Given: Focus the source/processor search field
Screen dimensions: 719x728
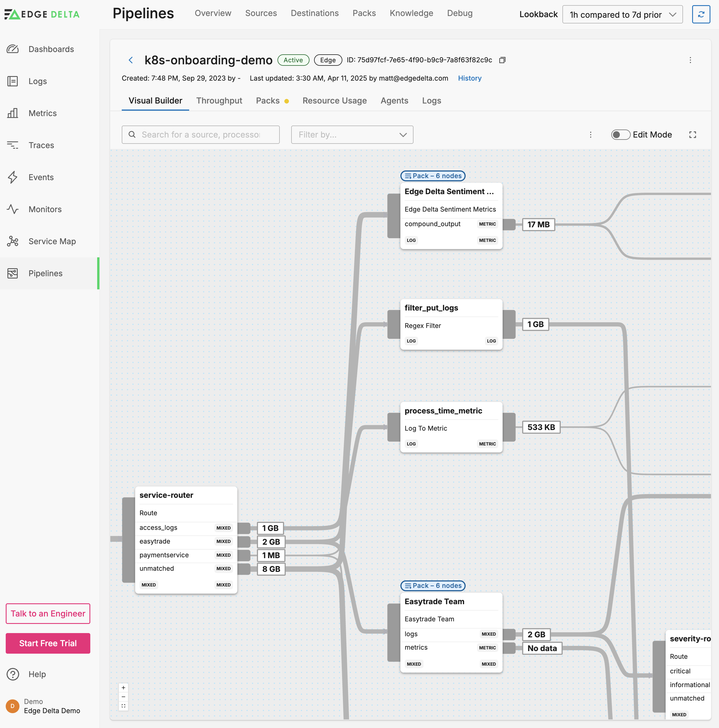Looking at the screenshot, I should (x=200, y=134).
